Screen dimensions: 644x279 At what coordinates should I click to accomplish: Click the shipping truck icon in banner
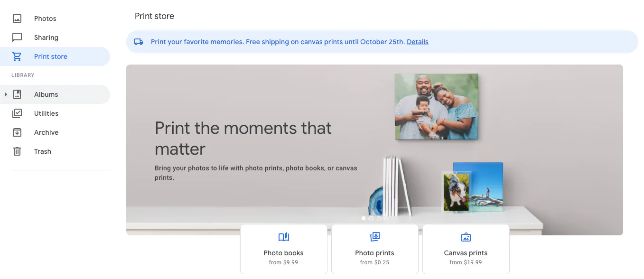(x=139, y=42)
